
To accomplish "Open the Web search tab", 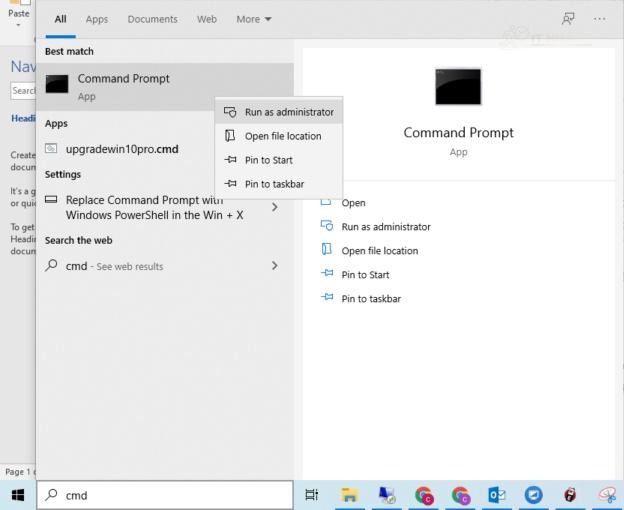I will tap(207, 19).
